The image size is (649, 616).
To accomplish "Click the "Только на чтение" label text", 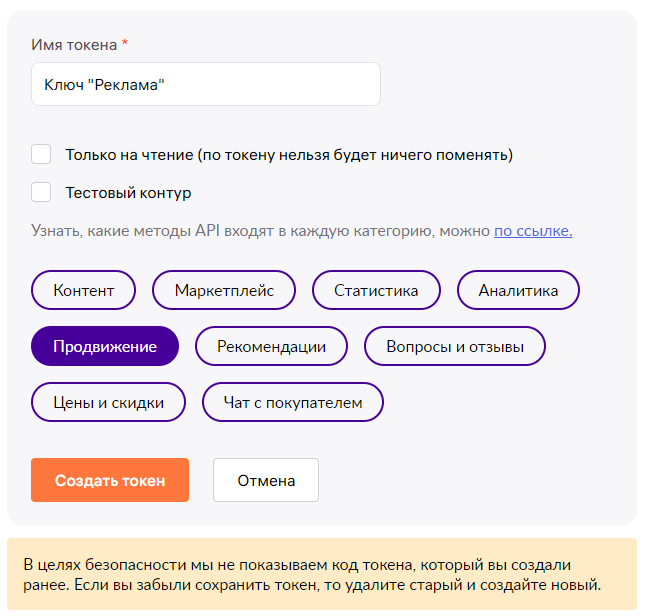I will pyautogui.click(x=289, y=155).
